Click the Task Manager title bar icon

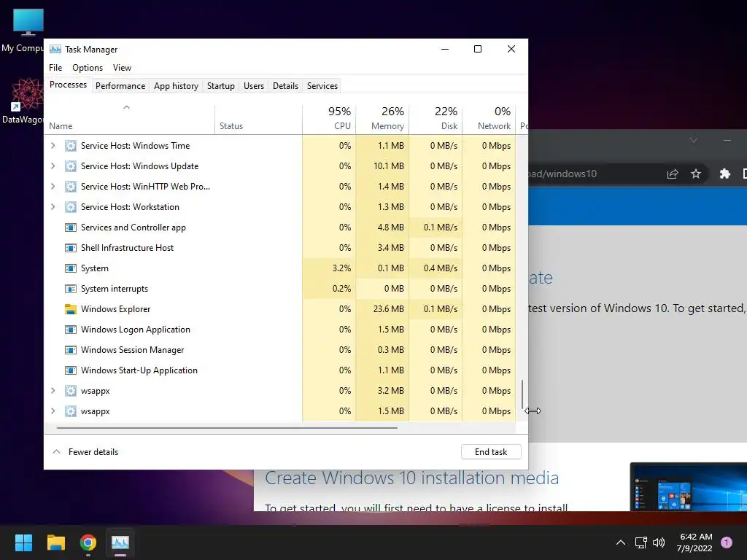(x=55, y=49)
